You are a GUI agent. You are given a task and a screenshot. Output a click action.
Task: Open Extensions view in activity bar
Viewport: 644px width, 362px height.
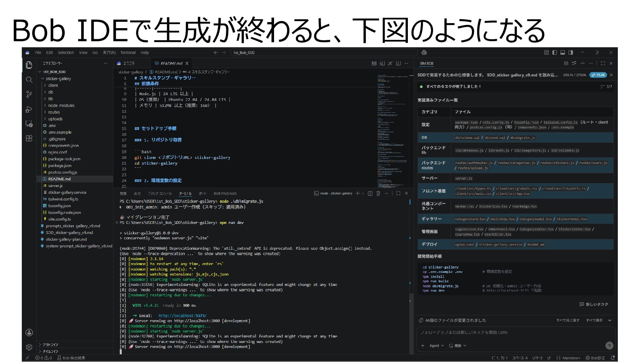coord(29,138)
